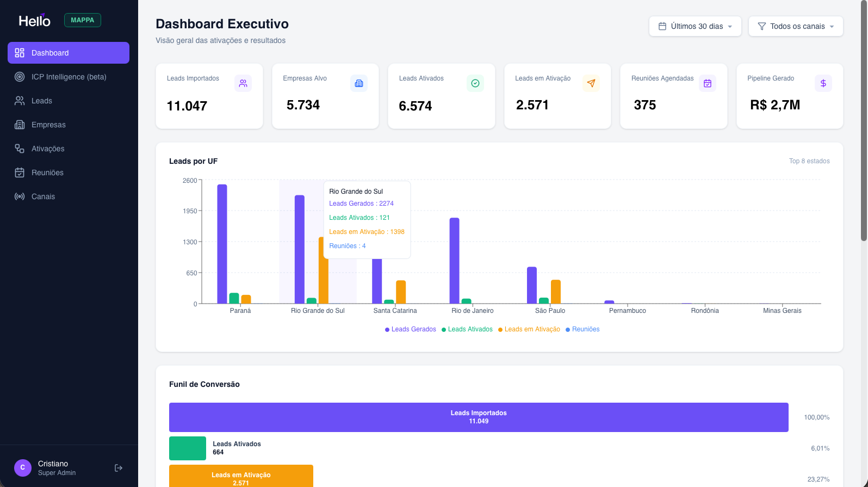The width and height of the screenshot is (868, 487).
Task: Click the 6,01% funnel percentage
Action: (820, 448)
